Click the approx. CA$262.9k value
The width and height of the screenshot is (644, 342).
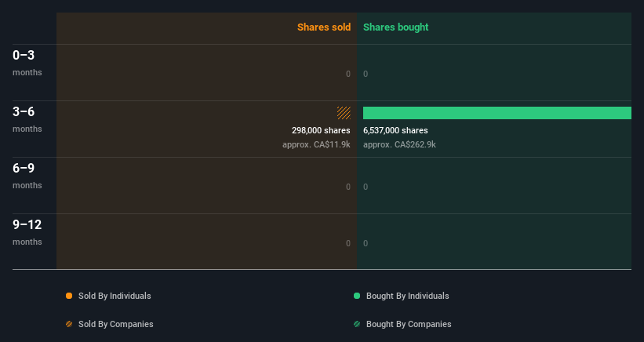pyautogui.click(x=399, y=144)
